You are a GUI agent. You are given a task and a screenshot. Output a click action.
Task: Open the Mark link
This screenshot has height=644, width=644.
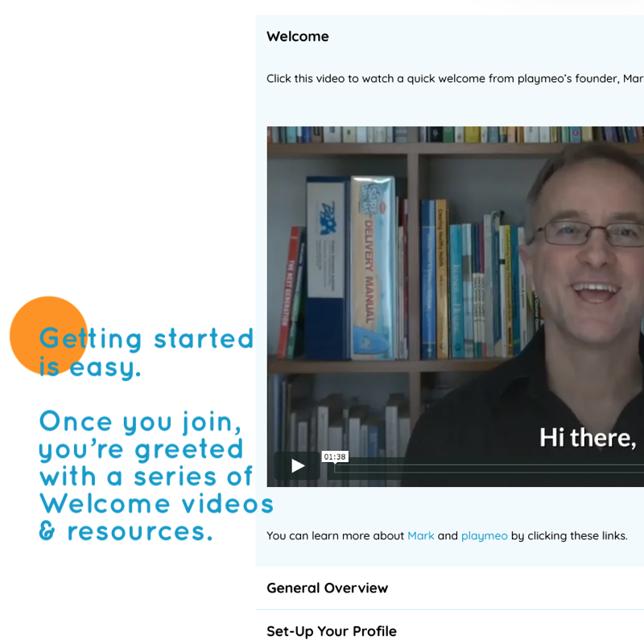(x=420, y=535)
